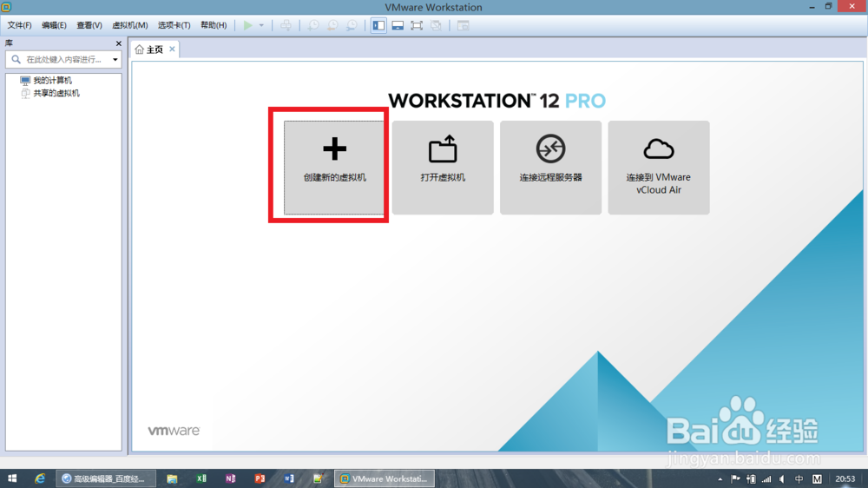The image size is (868, 488).
Task: Click the revert snapshot clock icon
Action: click(332, 25)
